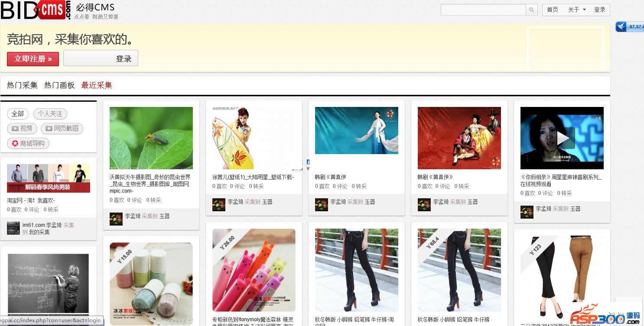This screenshot has width=644, height=326.
Task: Open the 徐茜儿(壁纸1) title link
Action: 253,177
